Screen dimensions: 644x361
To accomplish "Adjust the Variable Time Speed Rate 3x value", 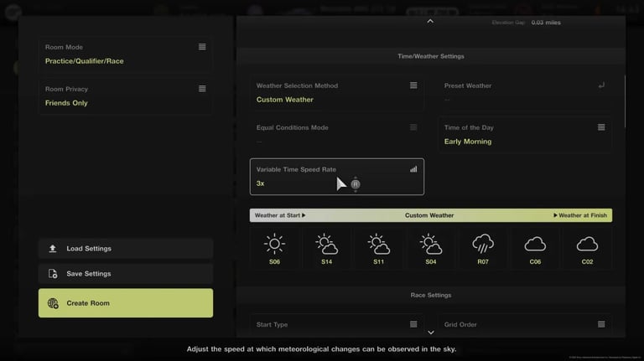I will tap(261, 183).
